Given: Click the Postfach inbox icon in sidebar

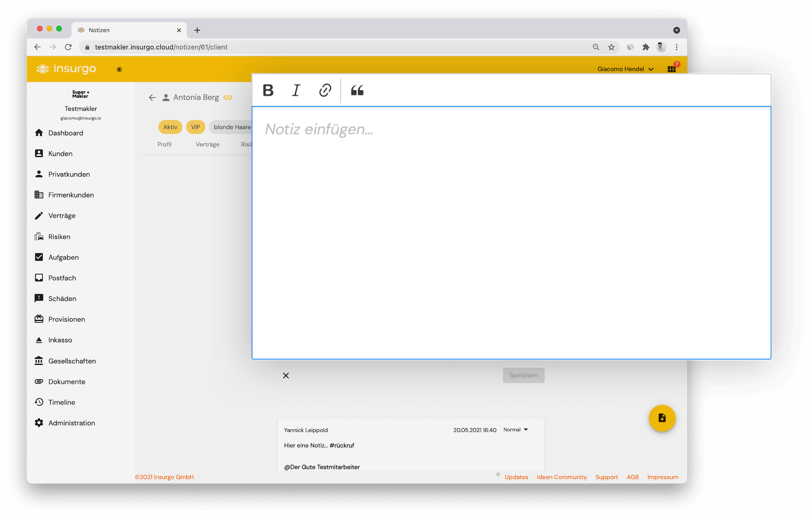Looking at the screenshot, I should click(39, 278).
